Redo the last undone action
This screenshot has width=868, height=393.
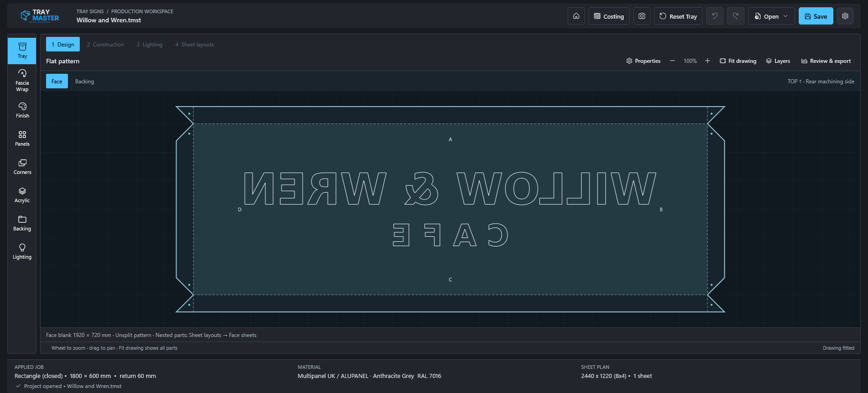(736, 16)
